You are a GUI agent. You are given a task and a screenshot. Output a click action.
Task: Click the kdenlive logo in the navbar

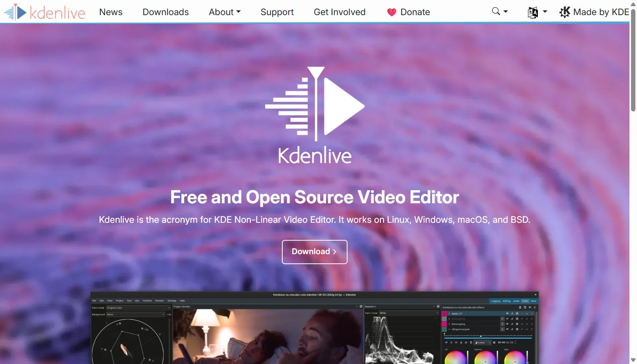click(x=45, y=12)
